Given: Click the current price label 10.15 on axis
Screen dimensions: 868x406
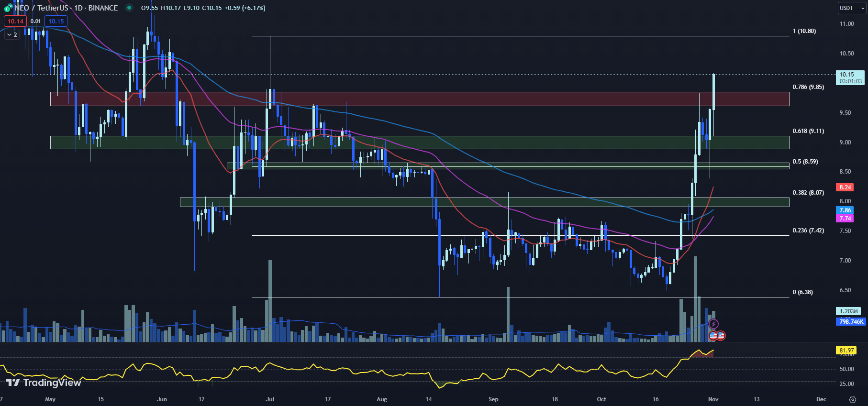Looking at the screenshot, I should click(850, 77).
